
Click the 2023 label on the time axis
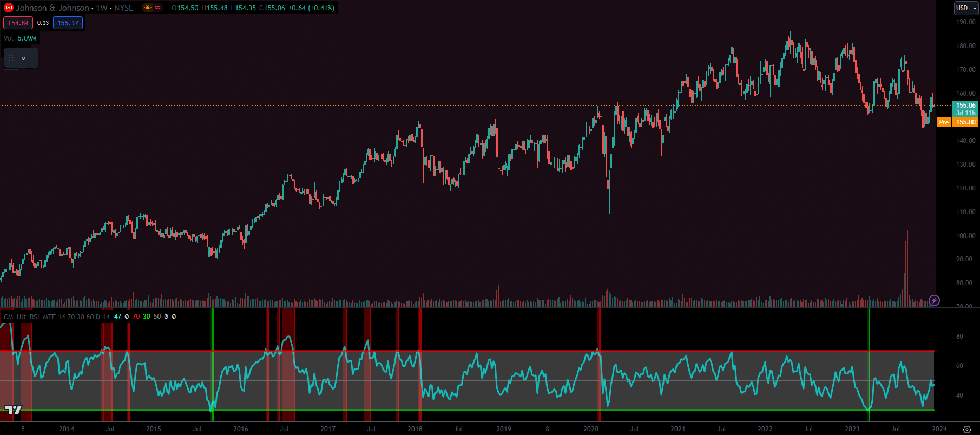[852, 429]
